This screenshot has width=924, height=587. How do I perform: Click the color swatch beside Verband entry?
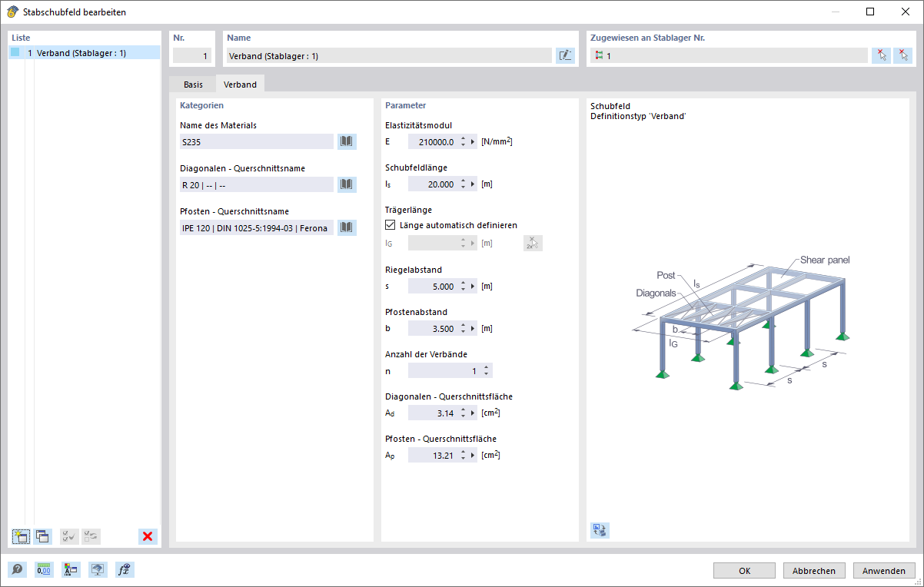pos(13,51)
